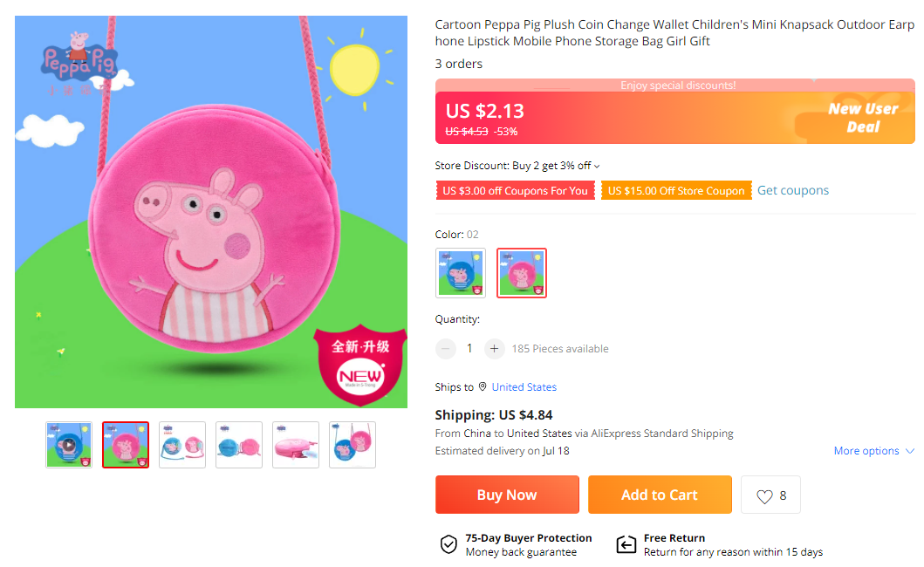Click the US $15.00 Off Store Coupon tag
The height and width of the screenshot is (567, 924).
676,190
